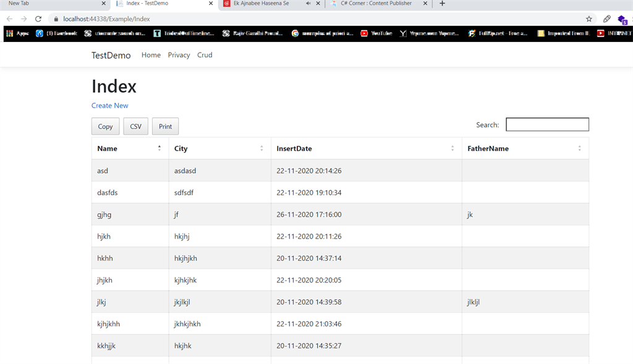Open the Privacy nav menu item
The width and height of the screenshot is (633, 364).
point(179,55)
